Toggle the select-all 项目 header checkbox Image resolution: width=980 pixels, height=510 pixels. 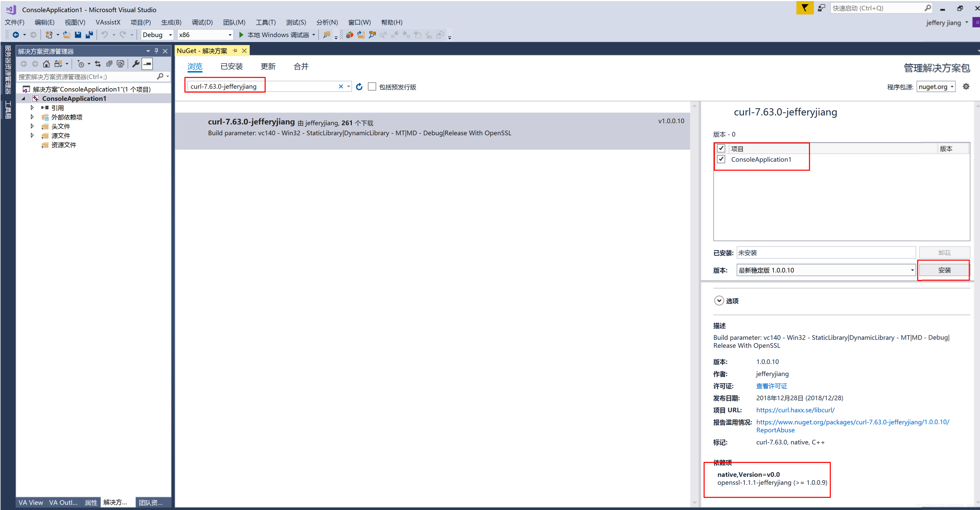721,148
